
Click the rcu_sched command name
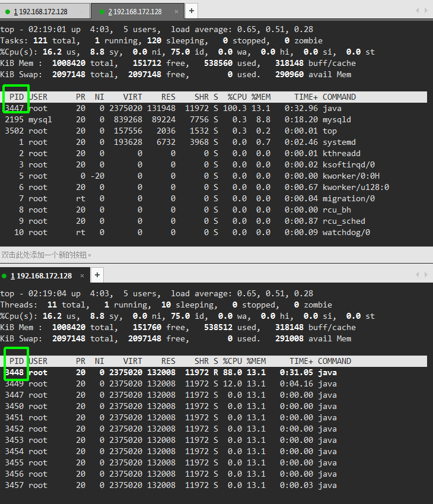pos(343,221)
